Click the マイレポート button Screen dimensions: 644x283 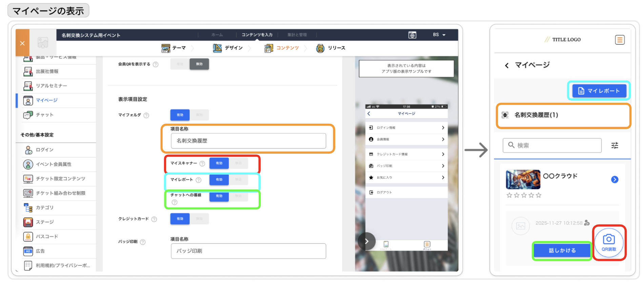pos(599,91)
